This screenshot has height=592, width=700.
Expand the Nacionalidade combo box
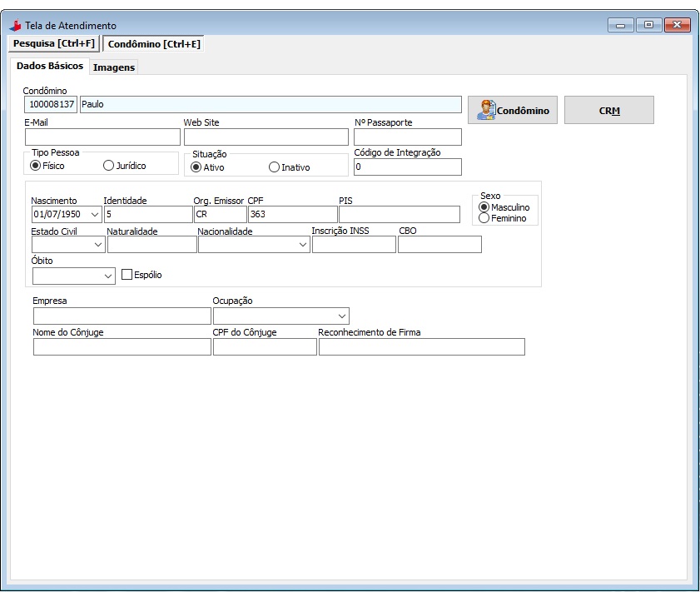click(x=302, y=245)
